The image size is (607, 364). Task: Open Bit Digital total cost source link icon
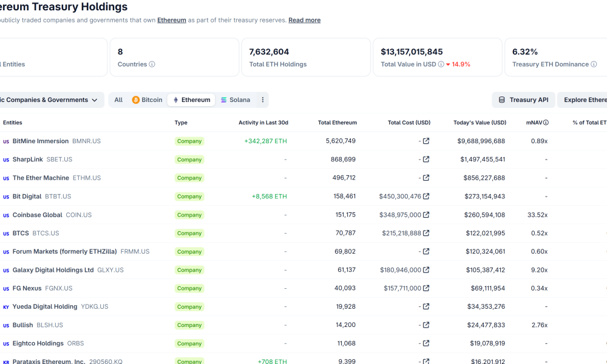pos(426,196)
